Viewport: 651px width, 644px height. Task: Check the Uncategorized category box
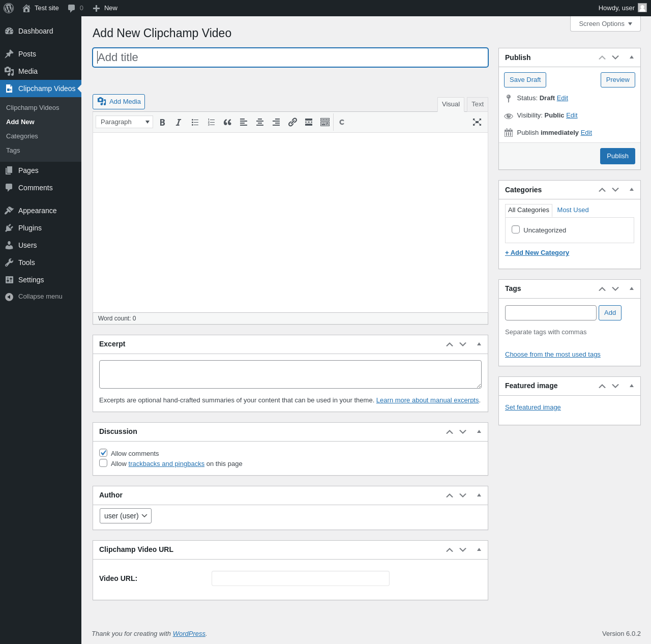tap(516, 229)
